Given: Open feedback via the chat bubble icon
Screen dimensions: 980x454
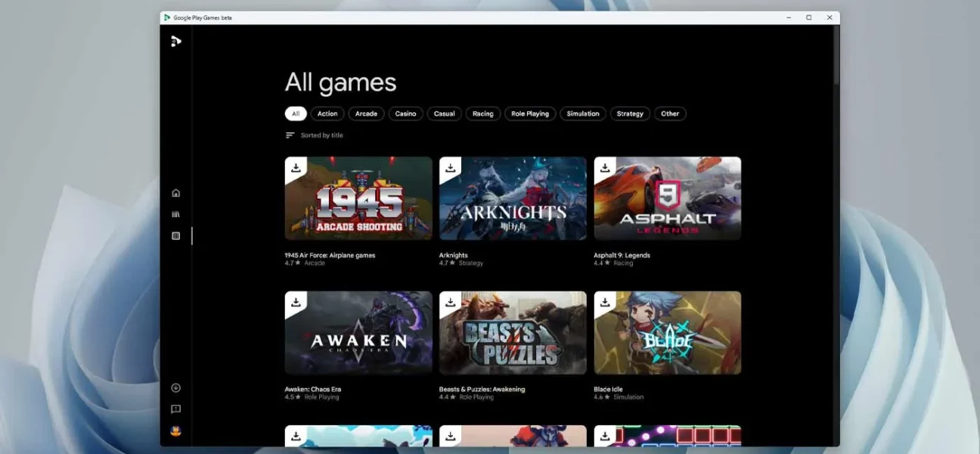Looking at the screenshot, I should pyautogui.click(x=175, y=409).
